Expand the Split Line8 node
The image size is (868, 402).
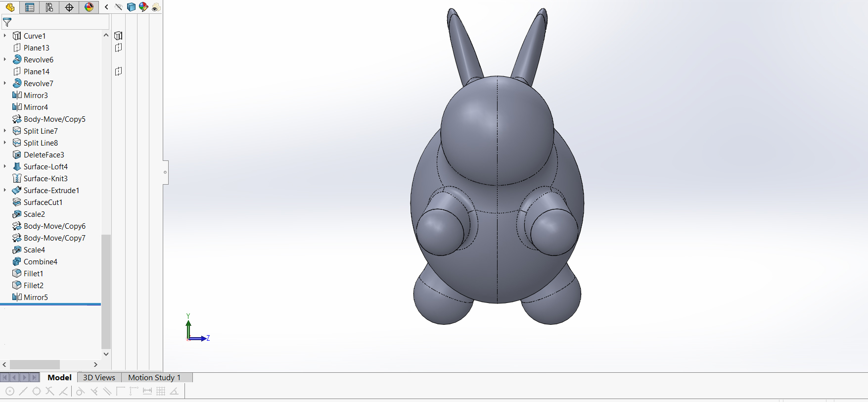point(5,143)
